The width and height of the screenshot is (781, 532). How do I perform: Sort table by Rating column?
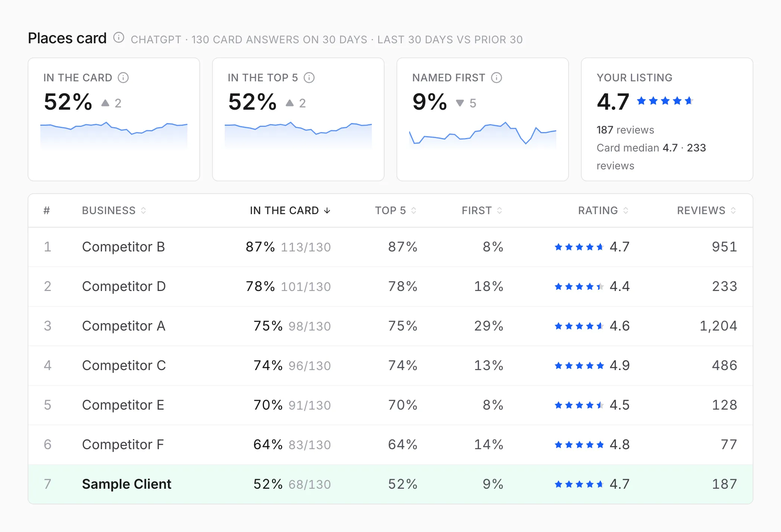[603, 210]
